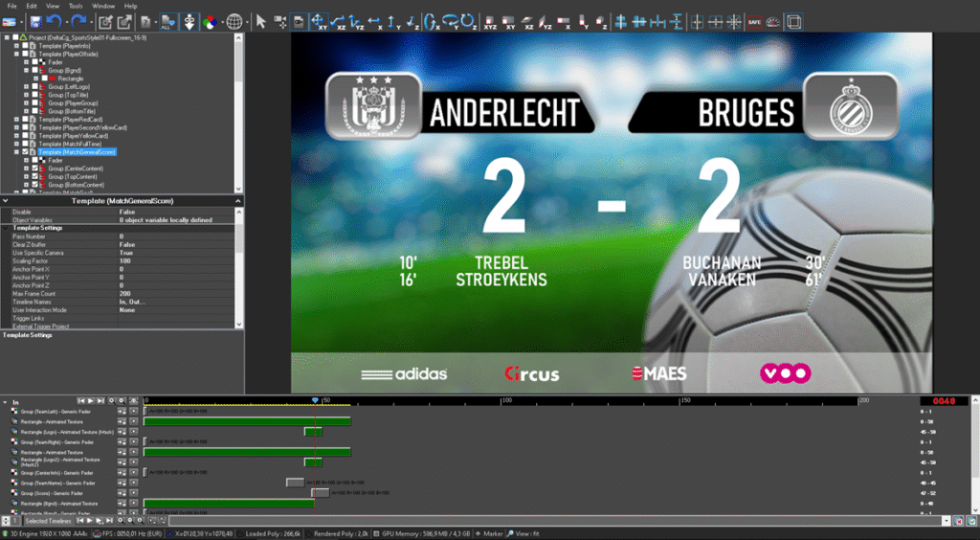Enable the Template (PlayerRedCard) checkbox
Viewport: 980px width, 540px height.
27,120
